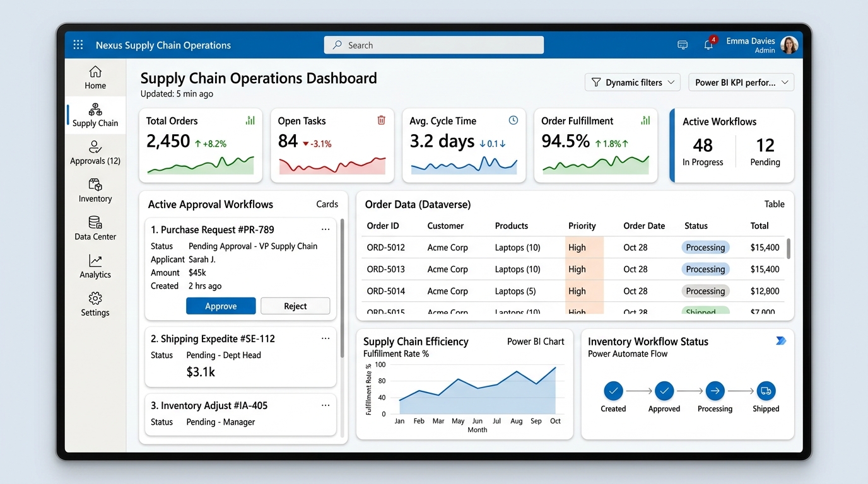The image size is (868, 484).
Task: Click the Power Automate logo icon
Action: pos(781,341)
